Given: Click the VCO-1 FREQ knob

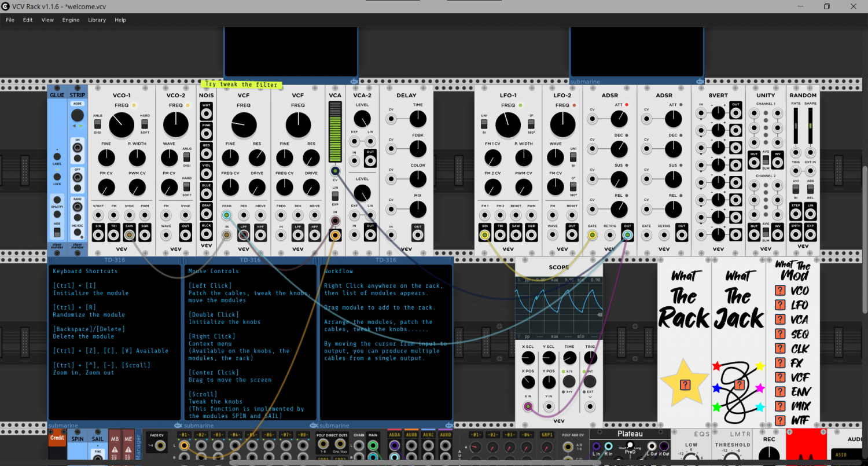Looking at the screenshot, I should click(122, 124).
